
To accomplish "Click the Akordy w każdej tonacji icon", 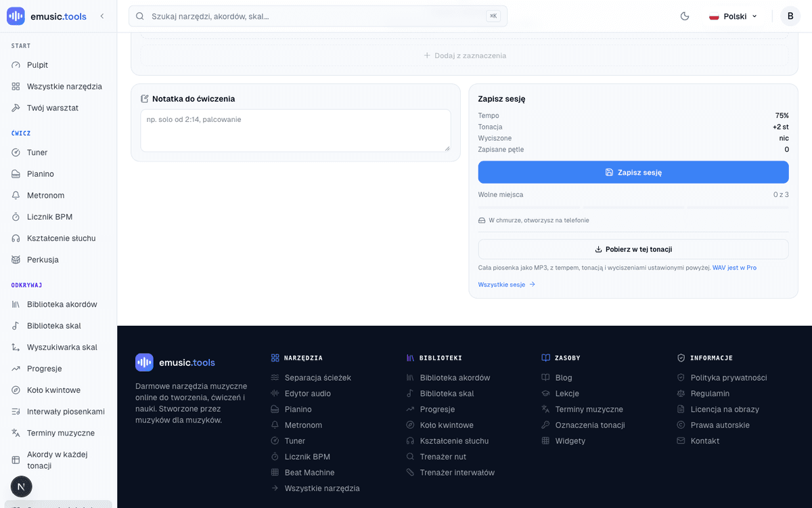I will (x=16, y=461).
